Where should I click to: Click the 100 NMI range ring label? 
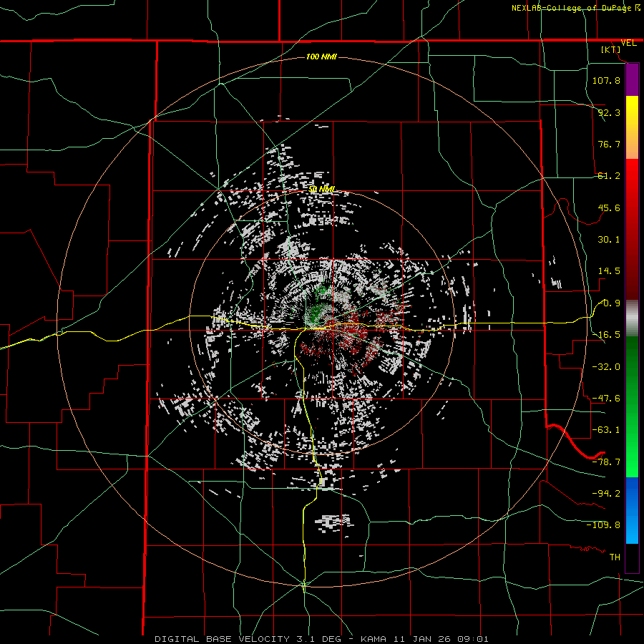[321, 57]
